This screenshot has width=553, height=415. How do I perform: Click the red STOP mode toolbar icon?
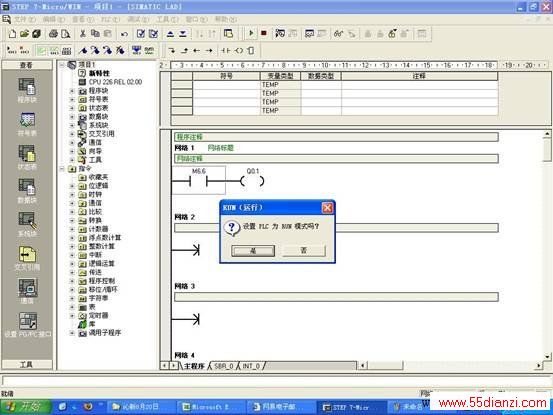(263, 33)
